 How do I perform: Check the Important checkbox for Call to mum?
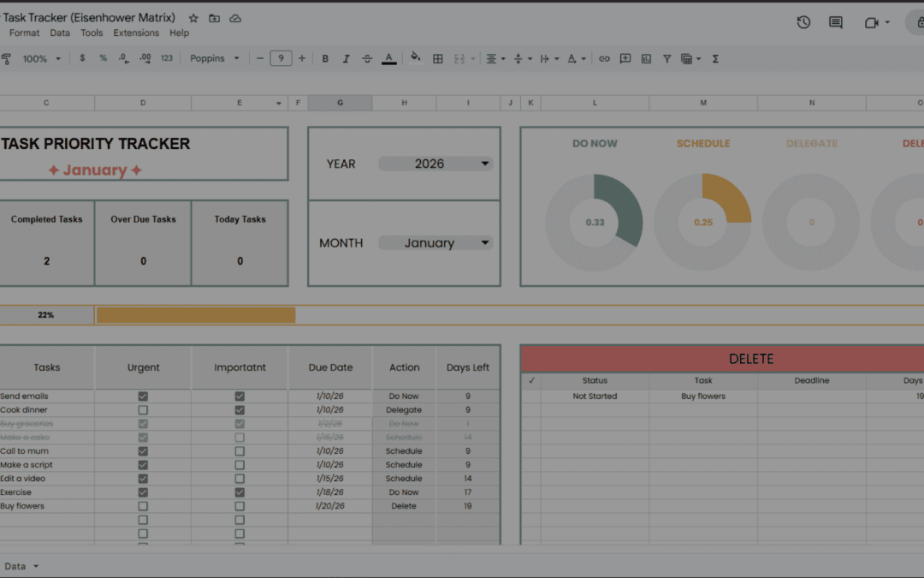(x=240, y=450)
